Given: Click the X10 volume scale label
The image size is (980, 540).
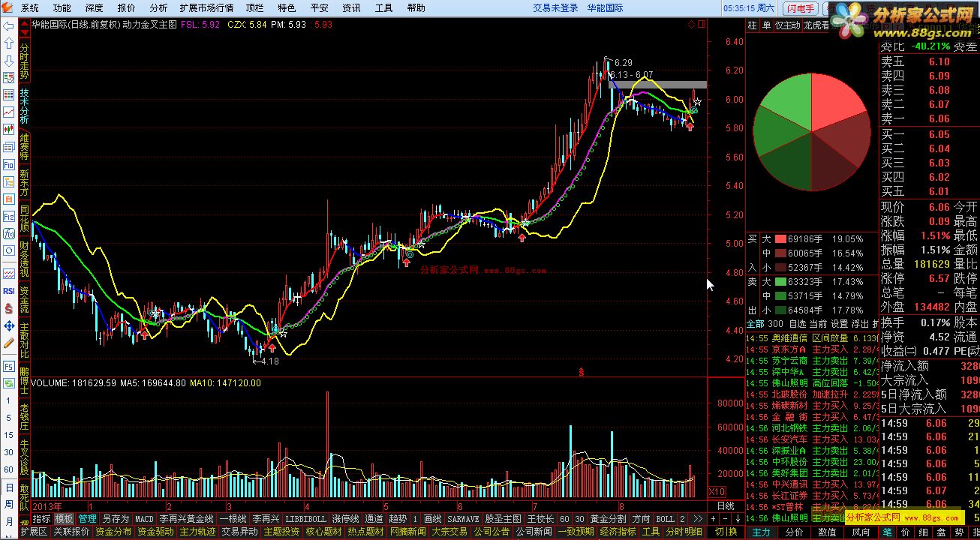Looking at the screenshot, I should pyautogui.click(x=717, y=491).
